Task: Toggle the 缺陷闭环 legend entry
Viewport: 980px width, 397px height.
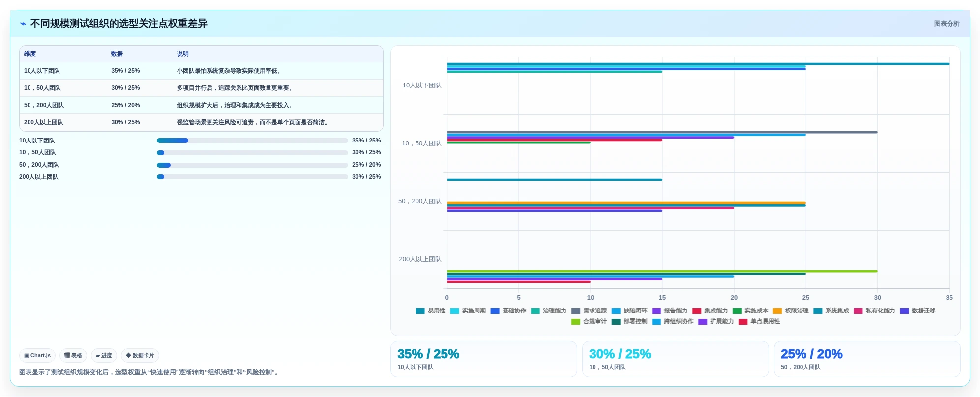Action: [629, 311]
